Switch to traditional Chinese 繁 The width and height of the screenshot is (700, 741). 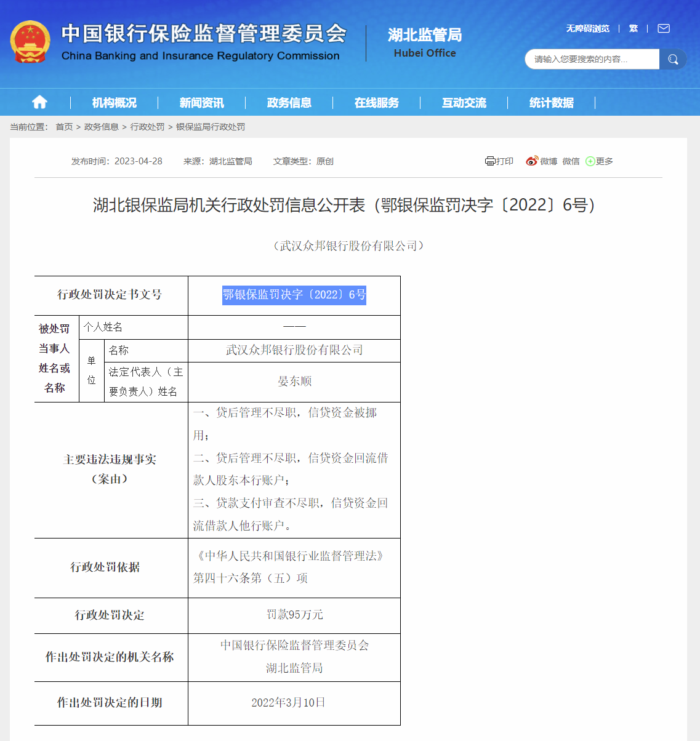pyautogui.click(x=634, y=28)
